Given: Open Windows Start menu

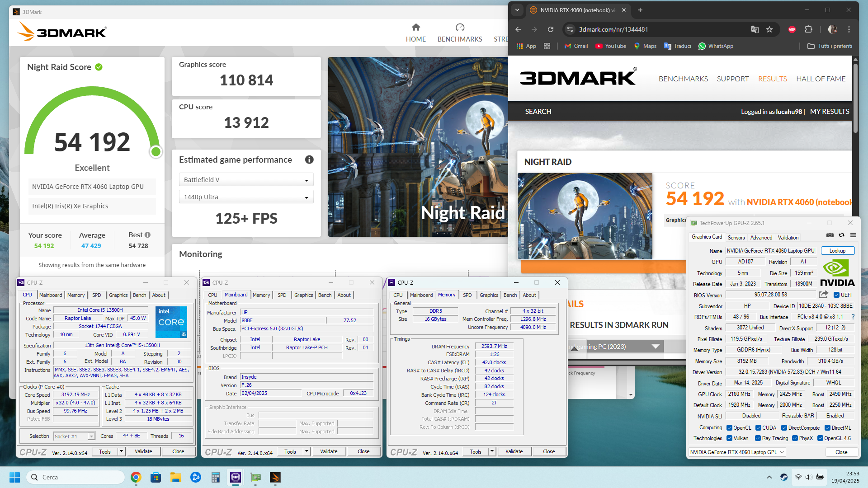Looking at the screenshot, I should [x=14, y=477].
